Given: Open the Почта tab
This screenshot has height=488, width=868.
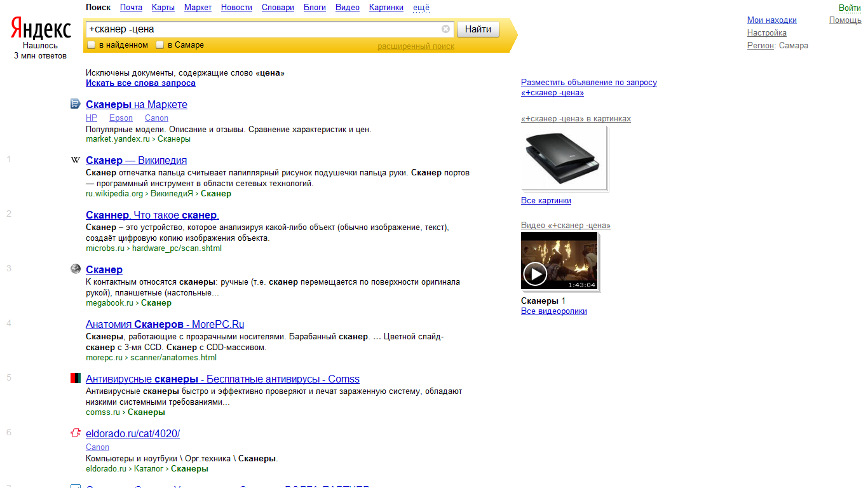Looking at the screenshot, I should tap(131, 8).
